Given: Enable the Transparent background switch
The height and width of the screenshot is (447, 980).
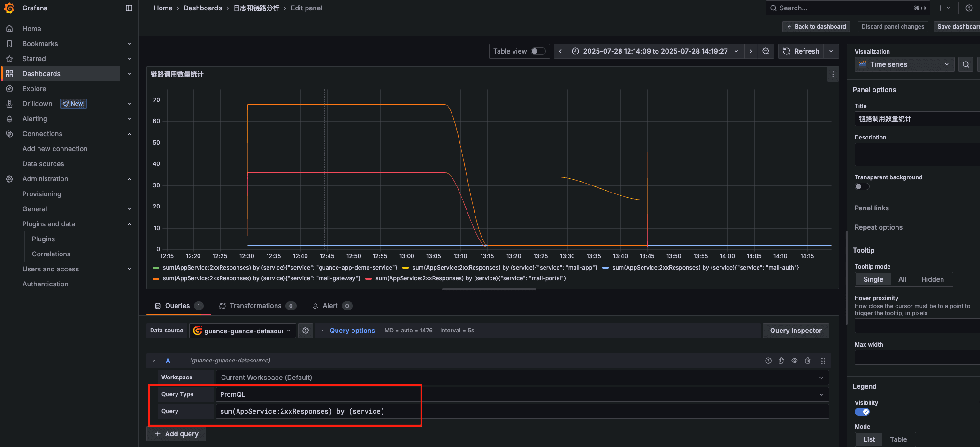Looking at the screenshot, I should (x=862, y=186).
